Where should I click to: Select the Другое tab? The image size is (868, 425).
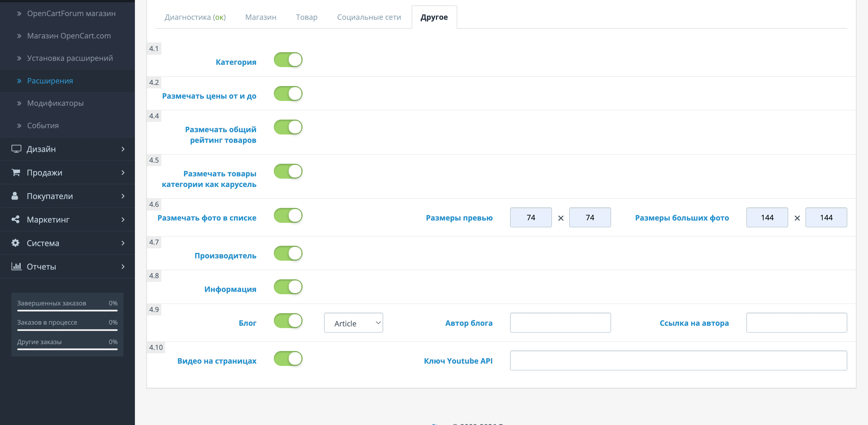pyautogui.click(x=434, y=17)
